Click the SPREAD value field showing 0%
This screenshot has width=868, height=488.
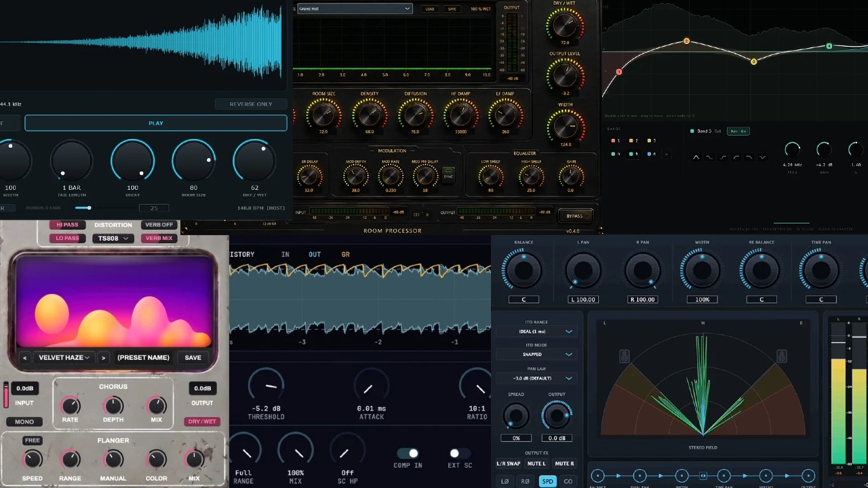pos(516,438)
